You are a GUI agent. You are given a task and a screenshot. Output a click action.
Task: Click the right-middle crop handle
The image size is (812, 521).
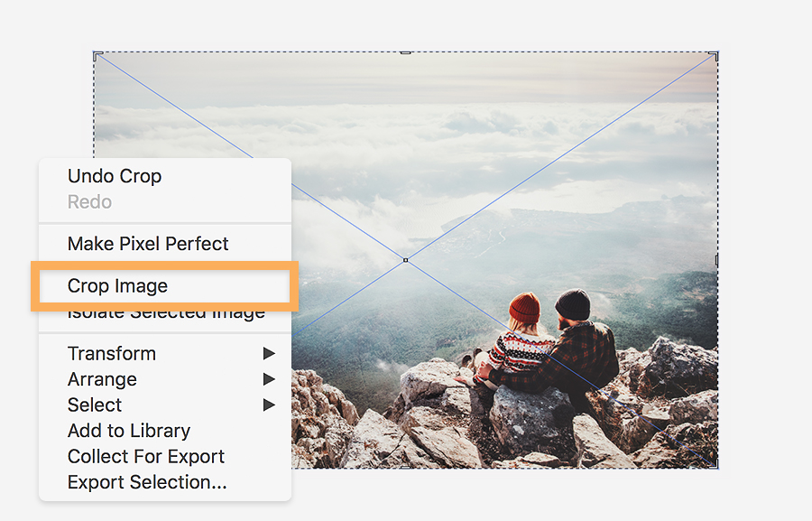pyautogui.click(x=716, y=260)
